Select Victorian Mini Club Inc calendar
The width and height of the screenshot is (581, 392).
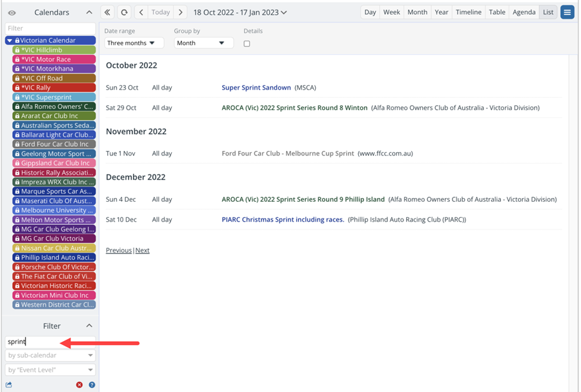click(54, 295)
